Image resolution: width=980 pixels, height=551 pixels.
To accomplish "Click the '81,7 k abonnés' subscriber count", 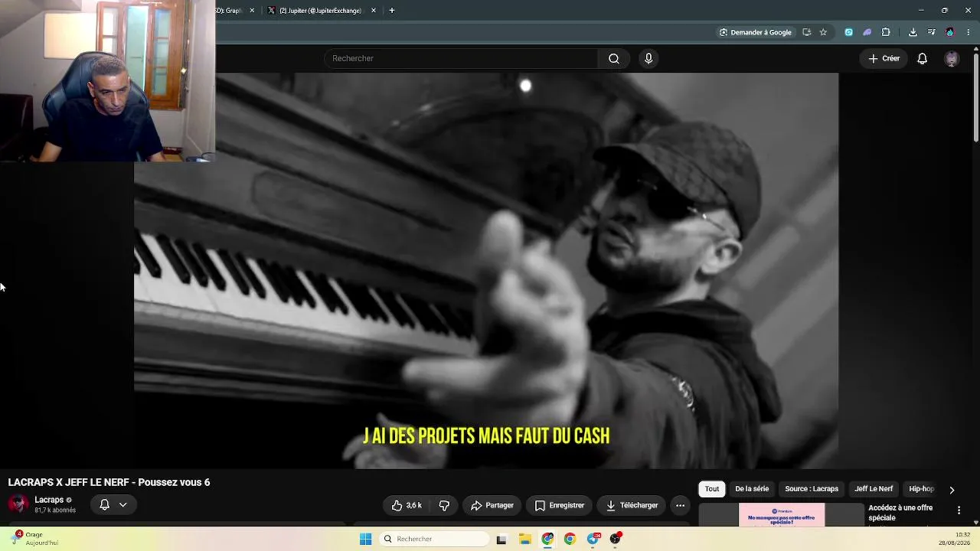I will (x=55, y=510).
